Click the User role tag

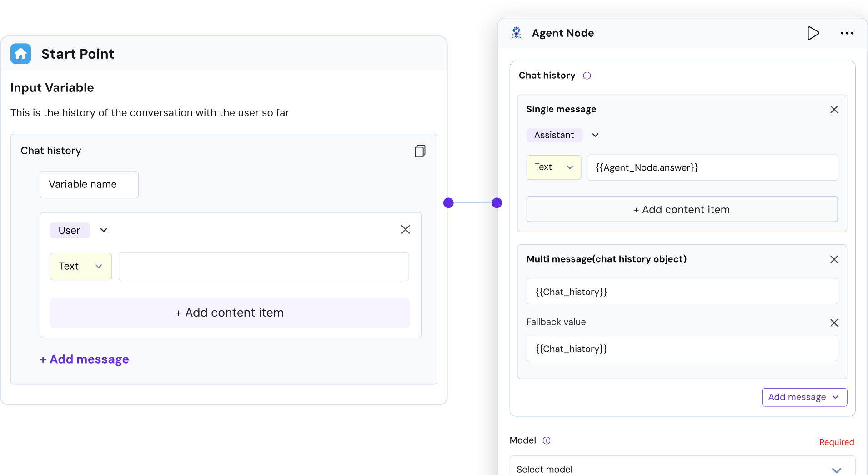point(70,230)
